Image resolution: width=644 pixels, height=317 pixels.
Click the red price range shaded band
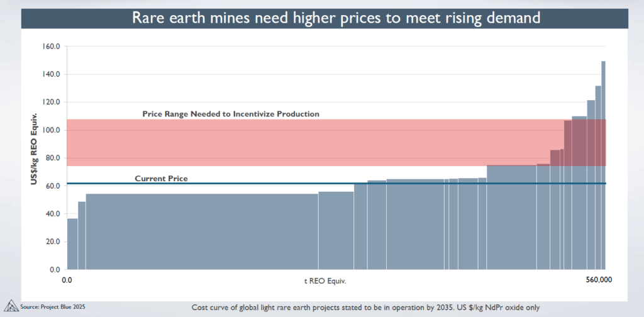click(314, 143)
